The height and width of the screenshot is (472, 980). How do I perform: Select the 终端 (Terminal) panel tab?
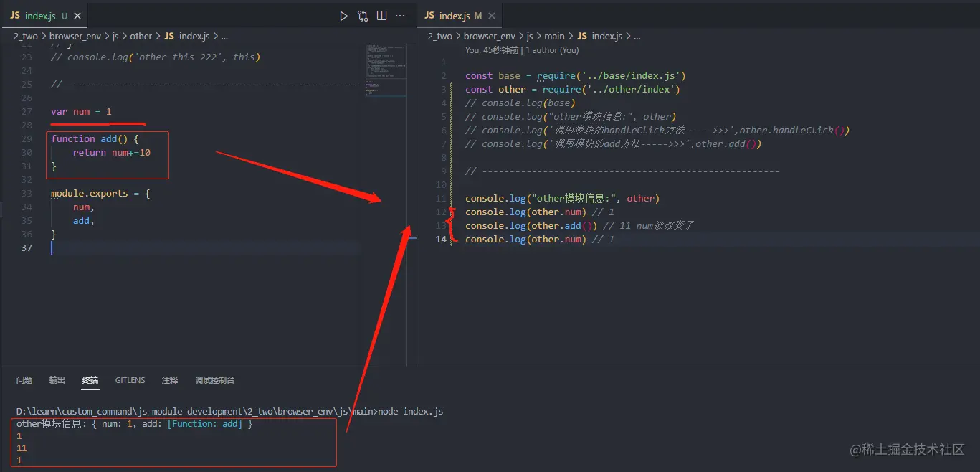tap(90, 380)
